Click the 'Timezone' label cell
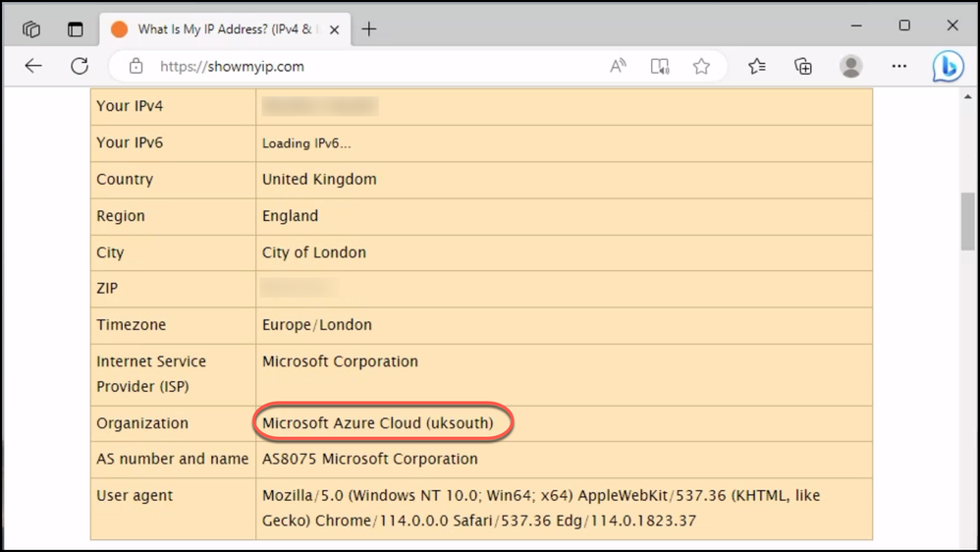The height and width of the screenshot is (552, 980). click(x=173, y=325)
